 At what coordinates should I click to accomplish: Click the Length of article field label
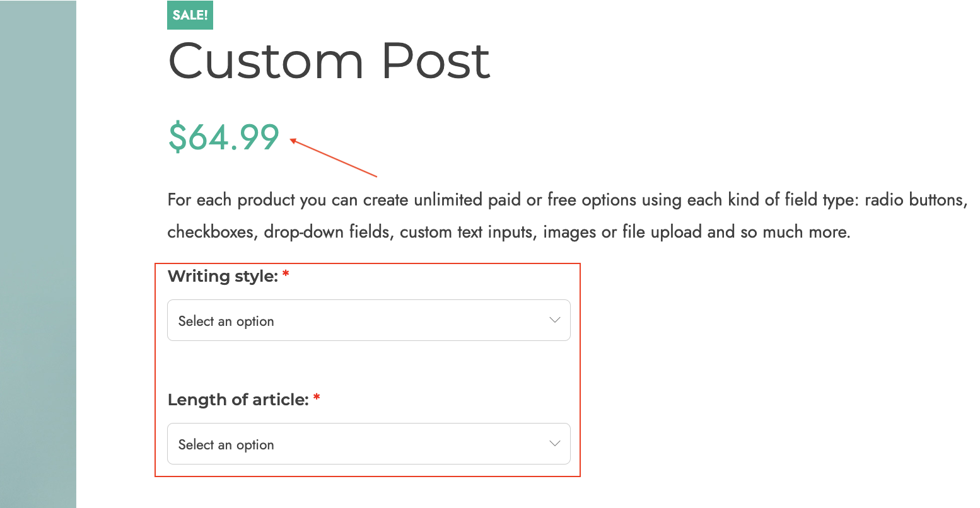click(x=238, y=400)
